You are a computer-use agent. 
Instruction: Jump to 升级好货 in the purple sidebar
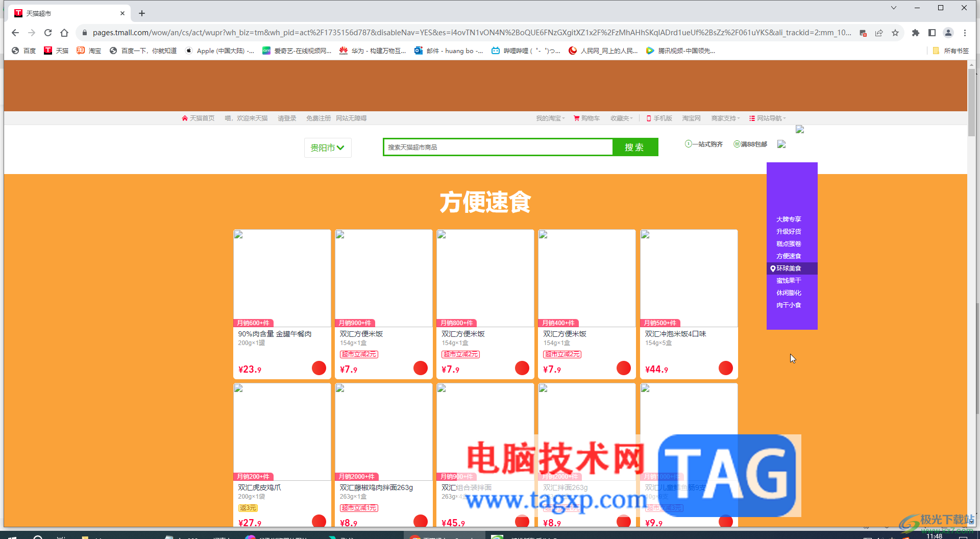[789, 232]
